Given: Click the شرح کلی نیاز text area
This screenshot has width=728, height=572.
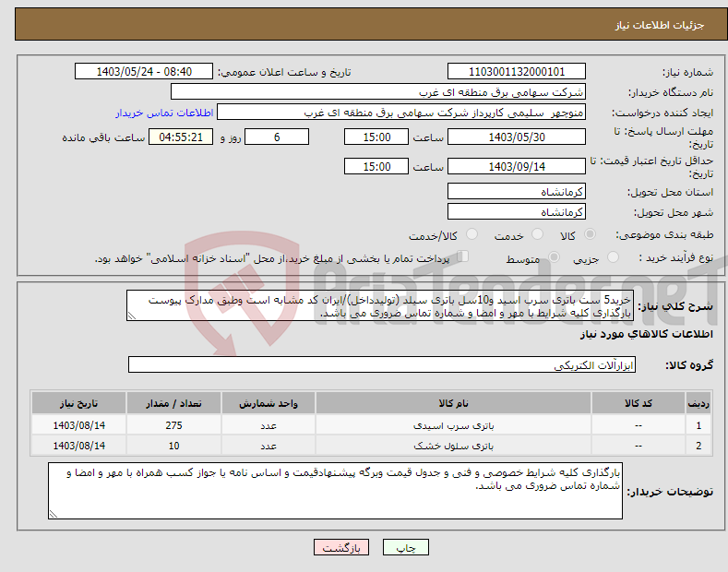Looking at the screenshot, I should 380,306.
